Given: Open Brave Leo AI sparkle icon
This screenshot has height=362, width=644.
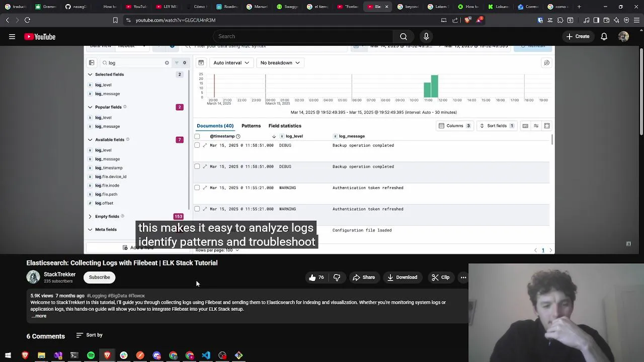Looking at the screenshot, I should [616, 20].
